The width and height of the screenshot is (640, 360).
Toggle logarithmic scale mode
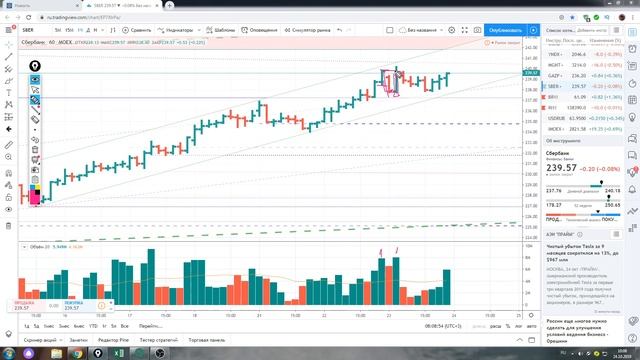518,326
